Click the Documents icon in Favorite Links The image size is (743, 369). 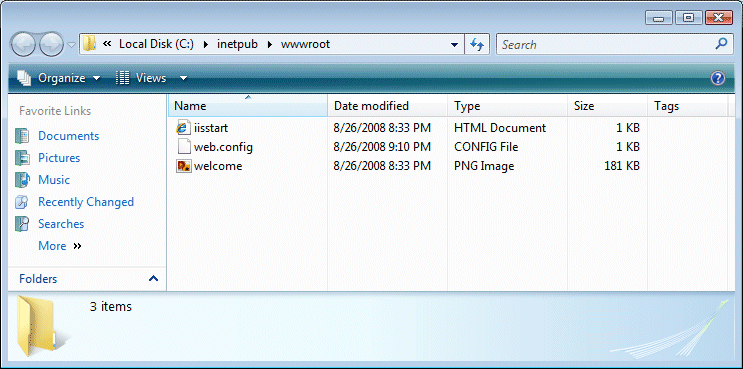click(x=22, y=136)
